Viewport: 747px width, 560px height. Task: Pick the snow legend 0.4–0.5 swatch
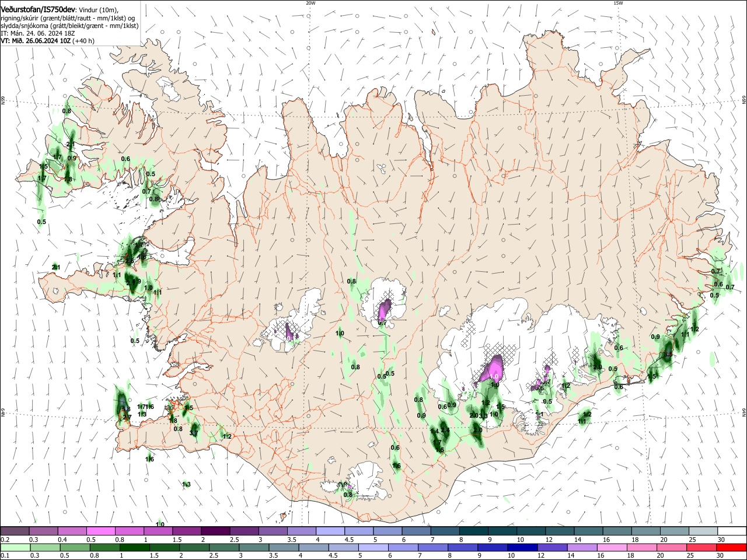[x=72, y=531]
